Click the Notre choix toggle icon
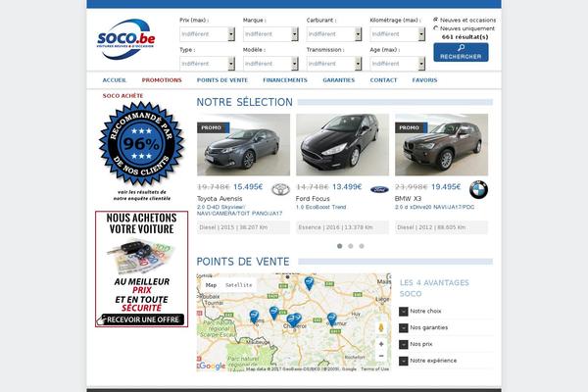Screen dimensions: 588x392 coord(404,312)
